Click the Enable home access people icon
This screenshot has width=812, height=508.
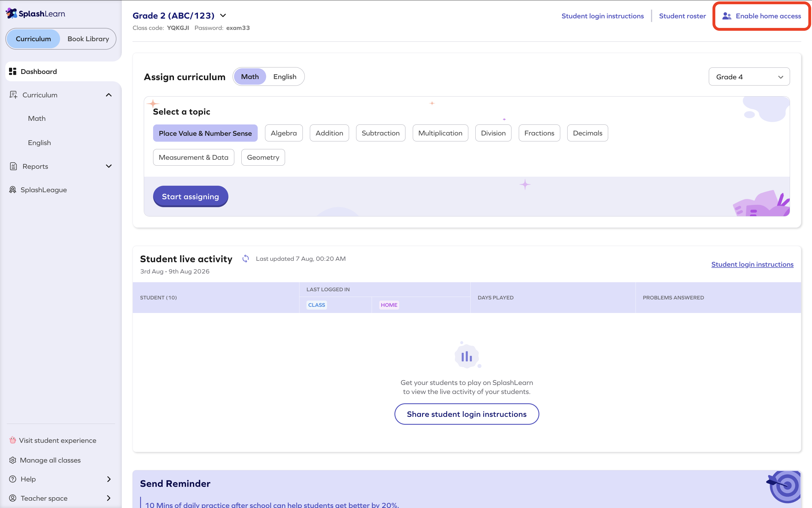pos(727,16)
